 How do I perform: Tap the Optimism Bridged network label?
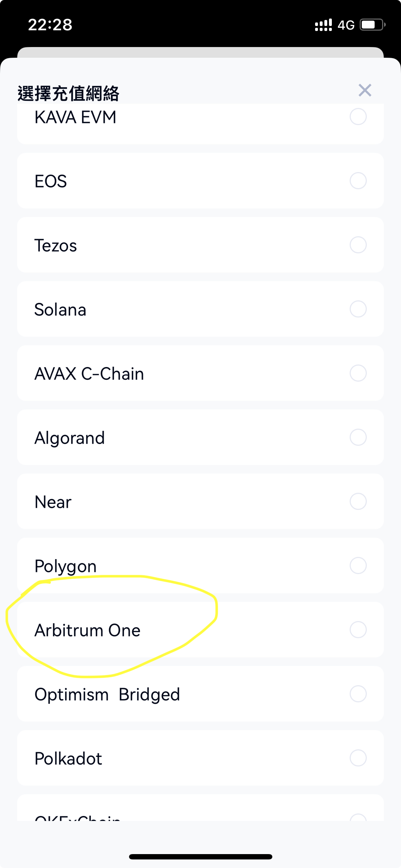click(x=107, y=694)
